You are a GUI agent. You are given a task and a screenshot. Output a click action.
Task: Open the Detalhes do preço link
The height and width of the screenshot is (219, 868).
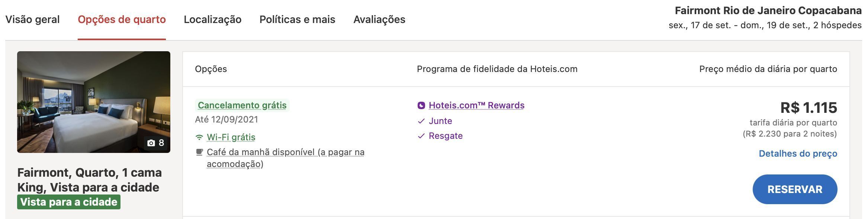(798, 154)
